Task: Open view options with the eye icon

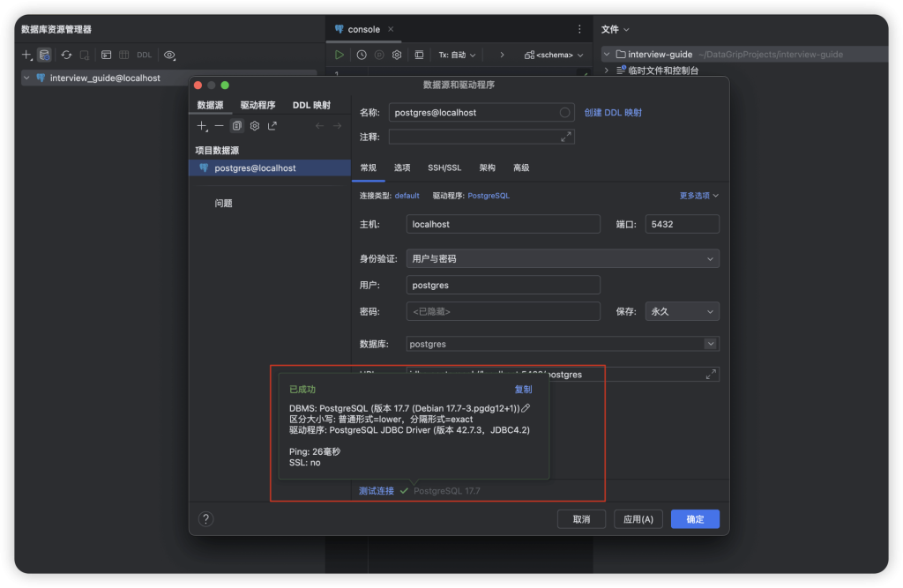Action: (170, 55)
